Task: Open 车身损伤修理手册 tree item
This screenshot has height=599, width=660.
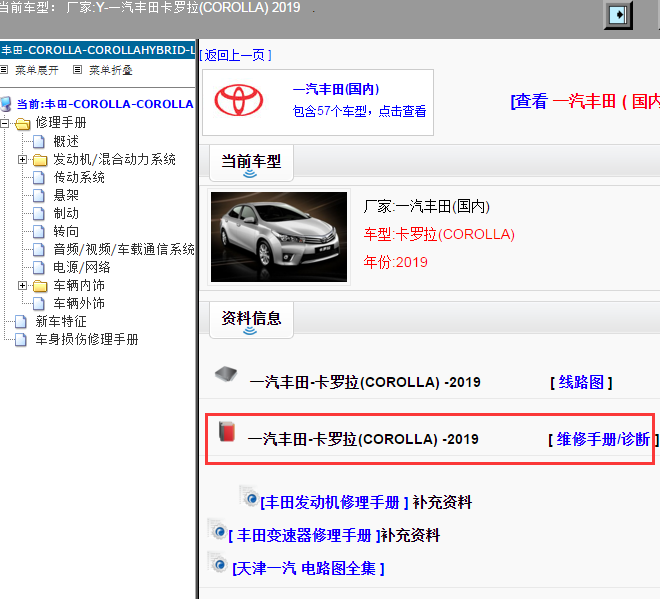Action: coord(87,340)
